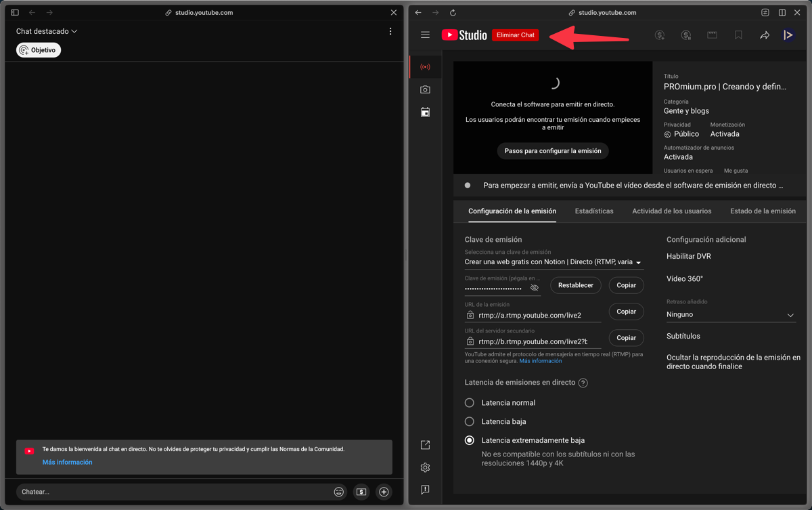
Task: Click the pop-out external link sidebar icon
Action: pos(425,445)
